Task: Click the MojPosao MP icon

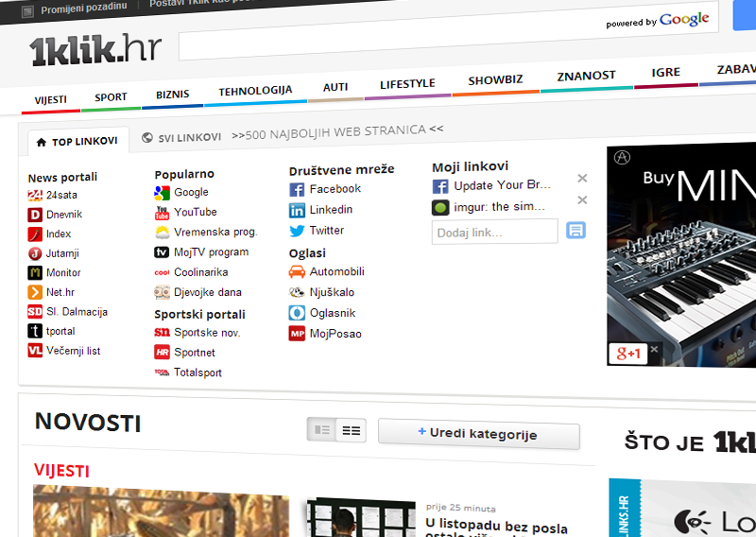Action: tap(297, 334)
